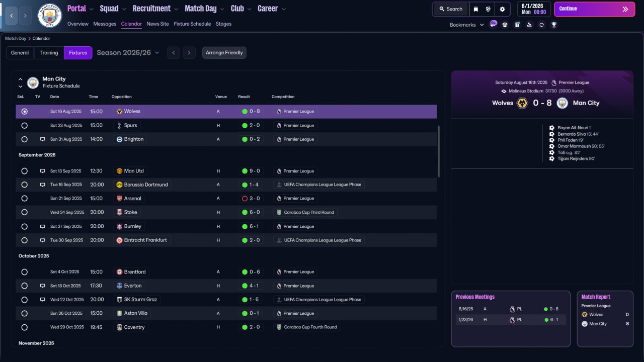Open the bookmark icon next to Search
This screenshot has width=644, height=362.
coord(475,9)
